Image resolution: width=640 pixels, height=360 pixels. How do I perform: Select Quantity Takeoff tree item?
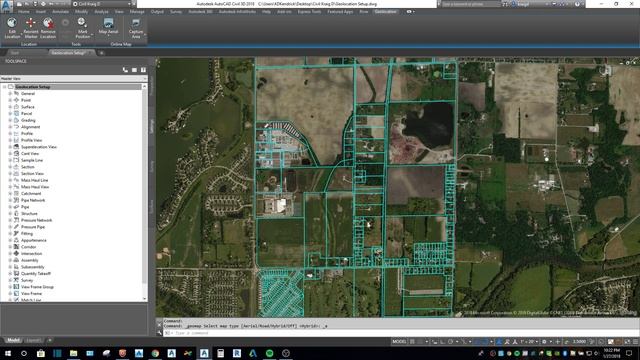[36, 273]
